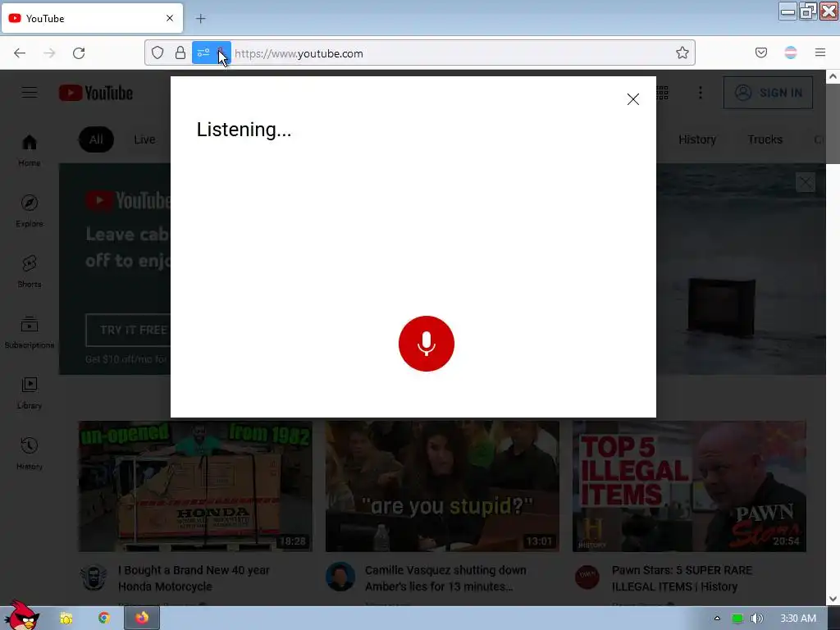Open a new tab with plus button
Viewport: 840px width, 630px height.
coord(200,19)
